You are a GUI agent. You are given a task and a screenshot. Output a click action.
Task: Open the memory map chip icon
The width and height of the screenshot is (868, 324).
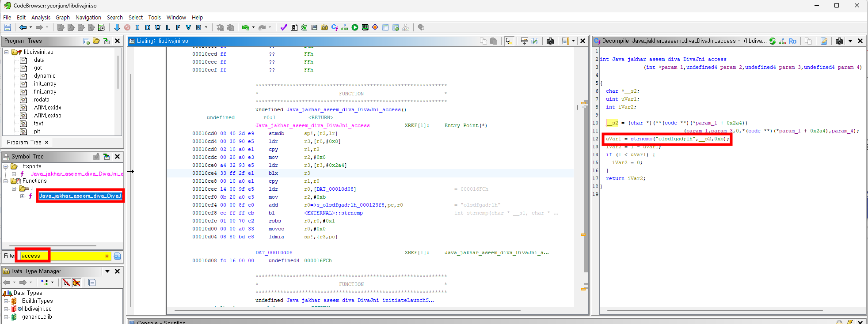[365, 27]
